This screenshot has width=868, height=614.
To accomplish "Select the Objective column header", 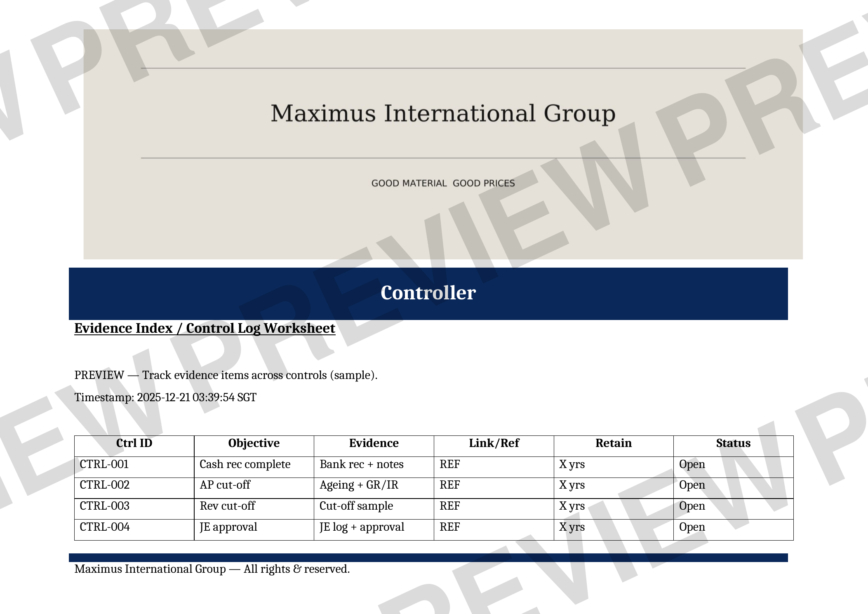I will point(254,443).
